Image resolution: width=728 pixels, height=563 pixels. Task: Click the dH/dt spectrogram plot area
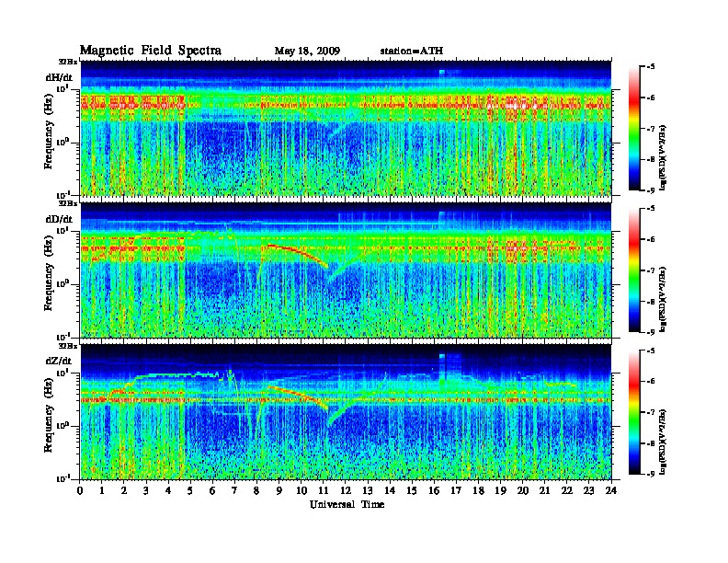(x=346, y=128)
